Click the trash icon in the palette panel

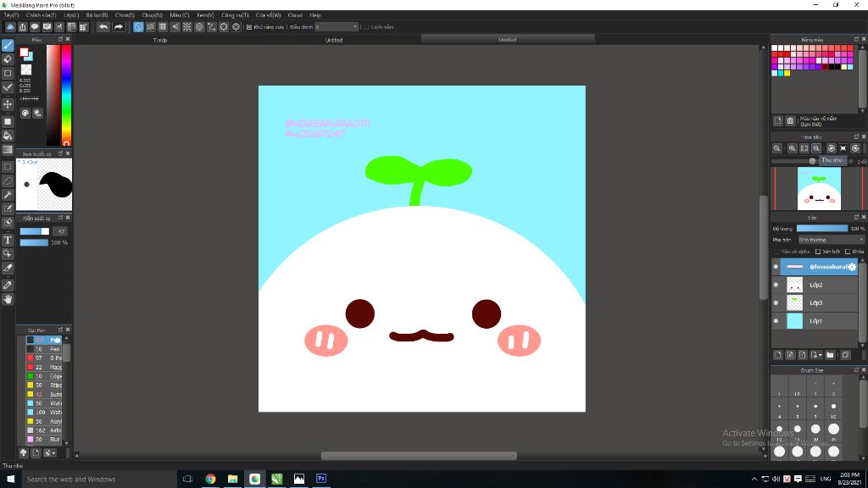(790, 120)
